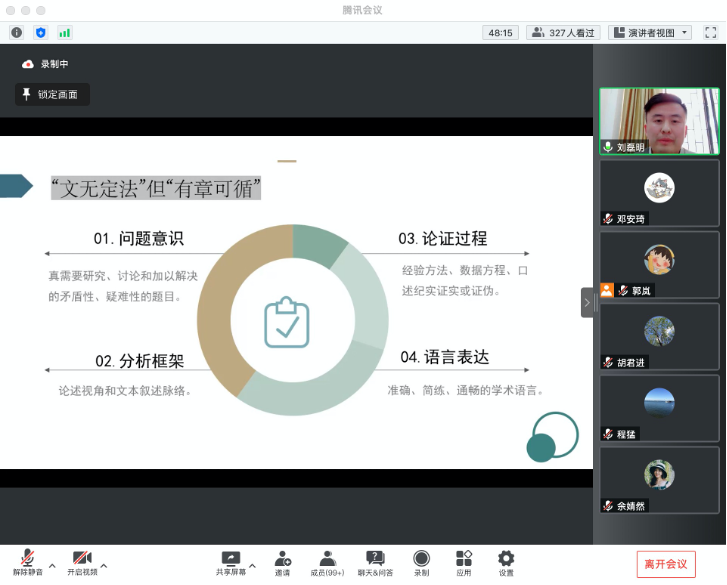727x585 pixels.
Task: Click the slide title "文无定法"但"有章可循"
Action: coord(156,188)
